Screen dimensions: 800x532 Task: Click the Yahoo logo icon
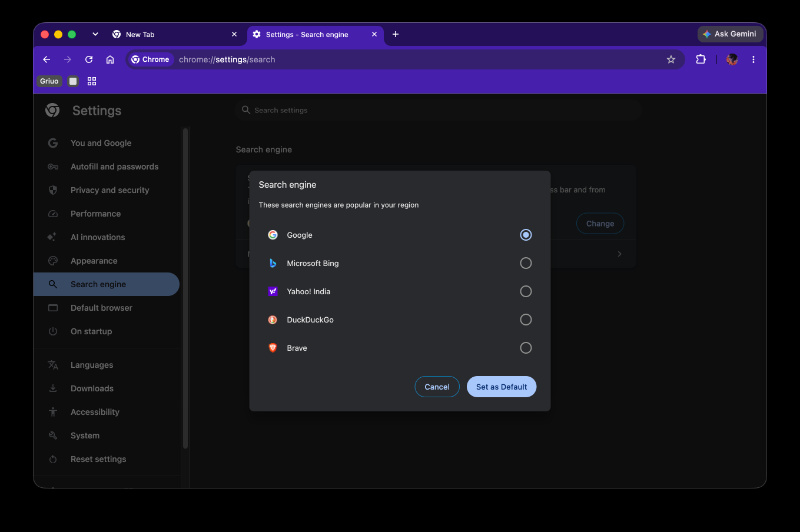tap(273, 291)
